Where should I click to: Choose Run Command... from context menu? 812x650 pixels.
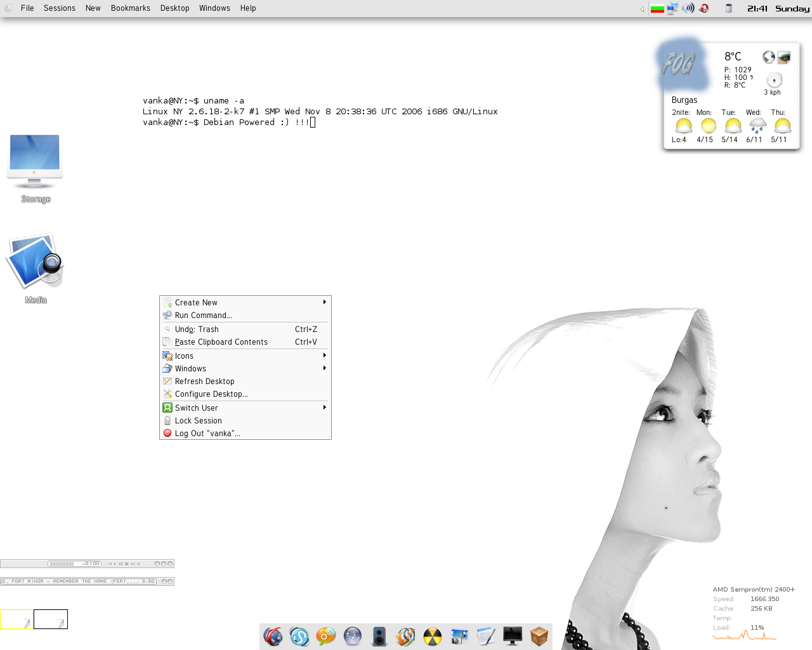click(x=246, y=315)
